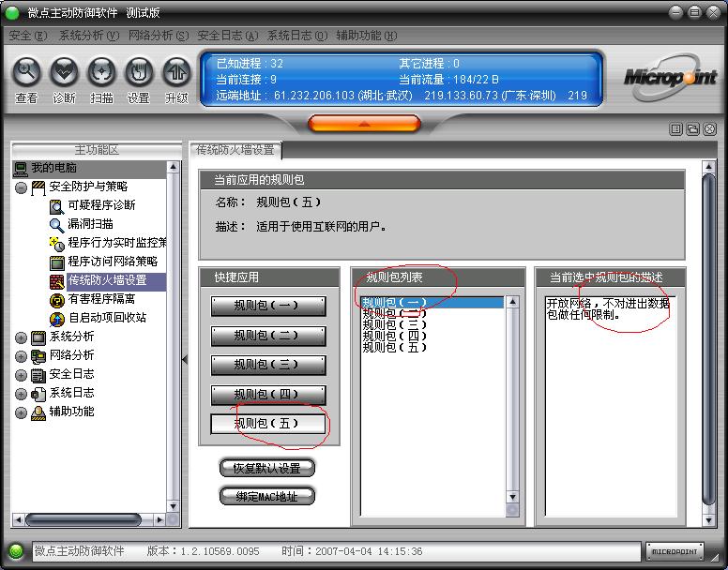The width and height of the screenshot is (728, 570).
Task: Open the 安全(E) menu
Action: (28, 36)
